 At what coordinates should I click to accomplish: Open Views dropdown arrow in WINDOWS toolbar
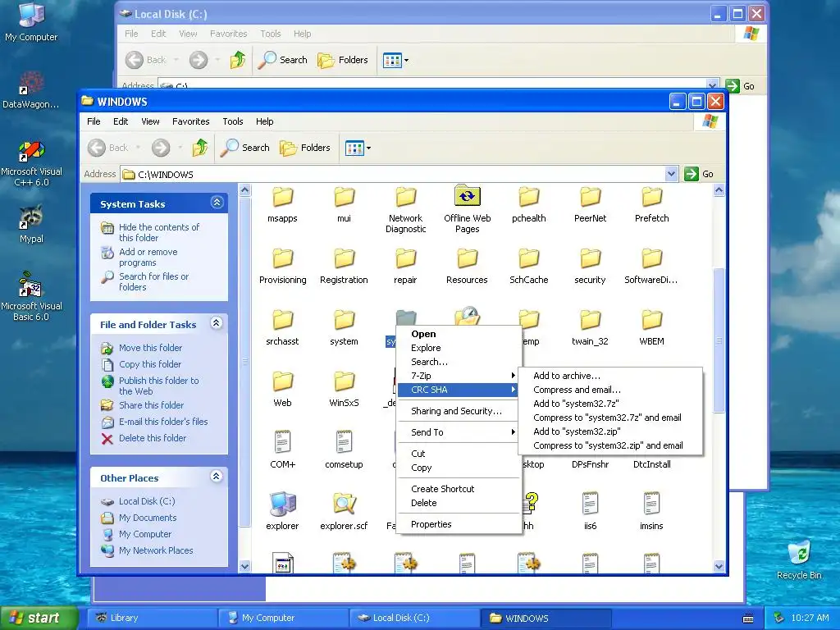point(368,148)
